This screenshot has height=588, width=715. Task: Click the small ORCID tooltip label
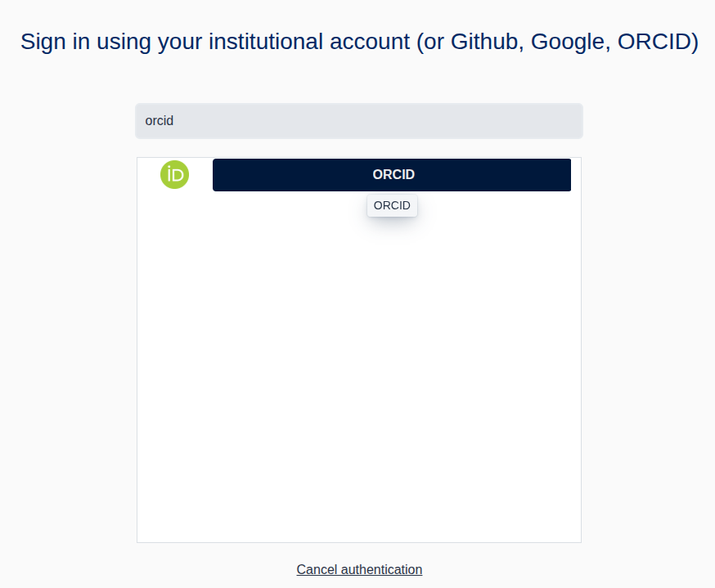tap(392, 205)
